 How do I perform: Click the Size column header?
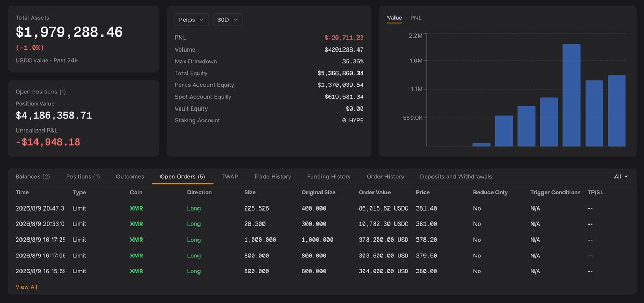coord(250,192)
